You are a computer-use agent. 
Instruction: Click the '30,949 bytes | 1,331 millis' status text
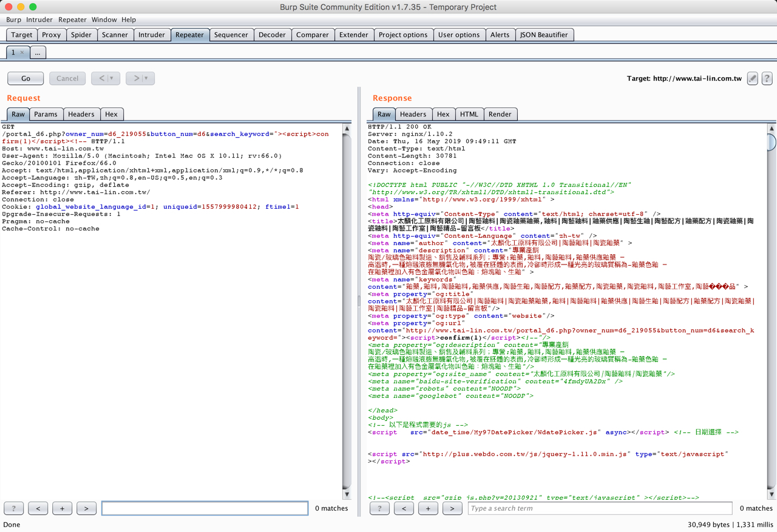coord(730,524)
